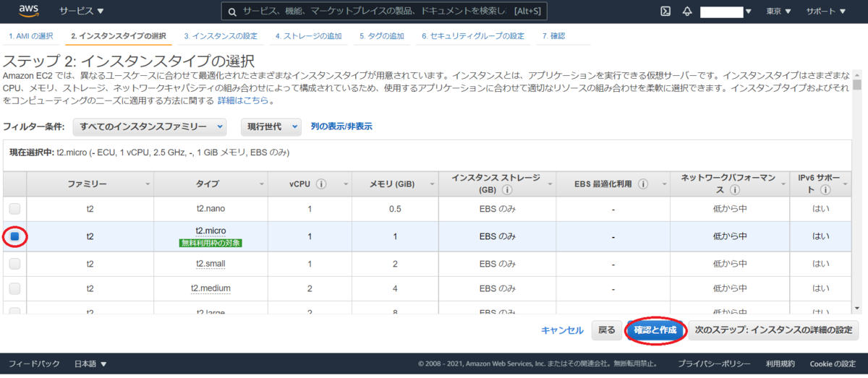The image size is (868, 378).
Task: Open the 日本語 language selector
Action: point(90,364)
